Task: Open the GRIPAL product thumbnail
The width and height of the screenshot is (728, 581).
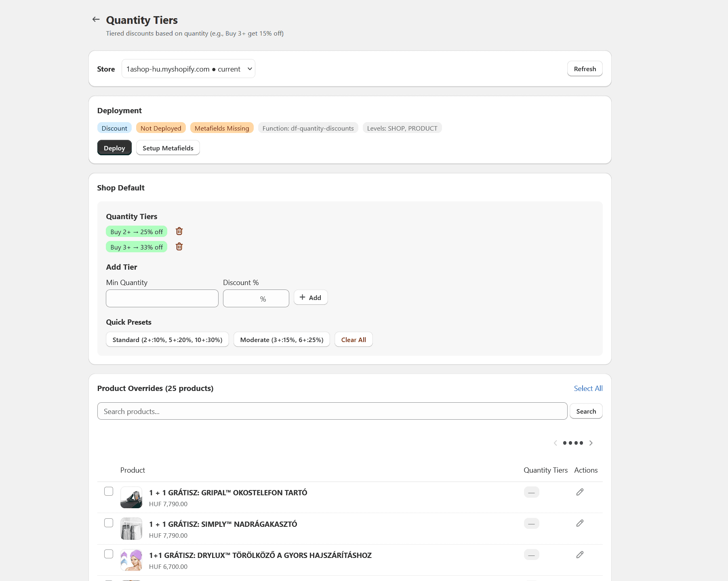Action: (x=131, y=497)
